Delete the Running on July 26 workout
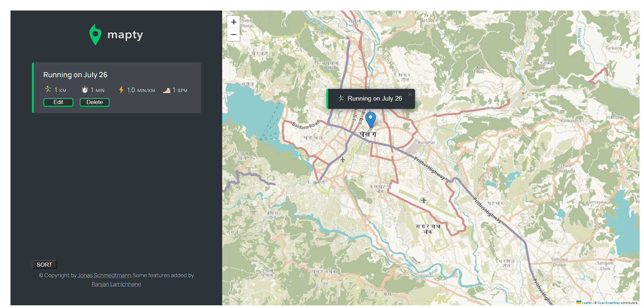Screen dimensions: 644x307 pyautogui.click(x=94, y=102)
